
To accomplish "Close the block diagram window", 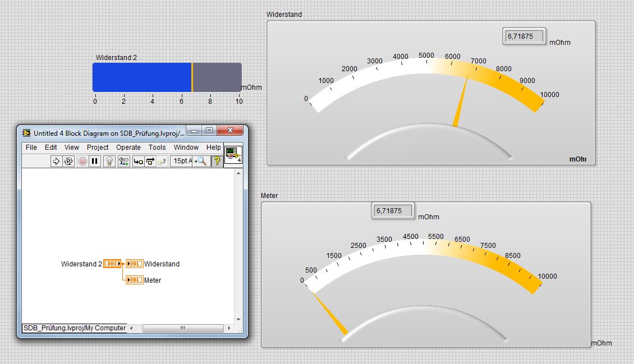I will [231, 131].
